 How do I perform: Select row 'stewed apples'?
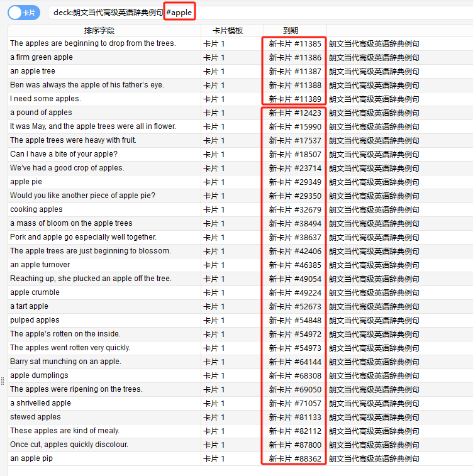pos(240,417)
